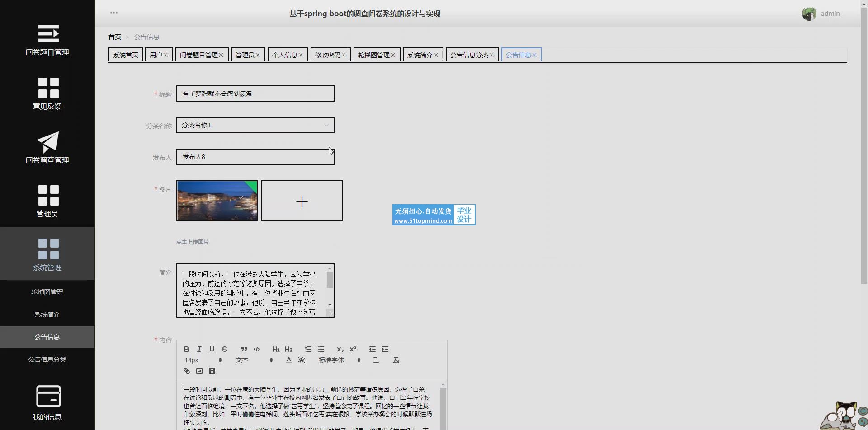Open the 分类名称 dropdown
Image resolution: width=868 pixels, height=430 pixels.
(x=255, y=125)
